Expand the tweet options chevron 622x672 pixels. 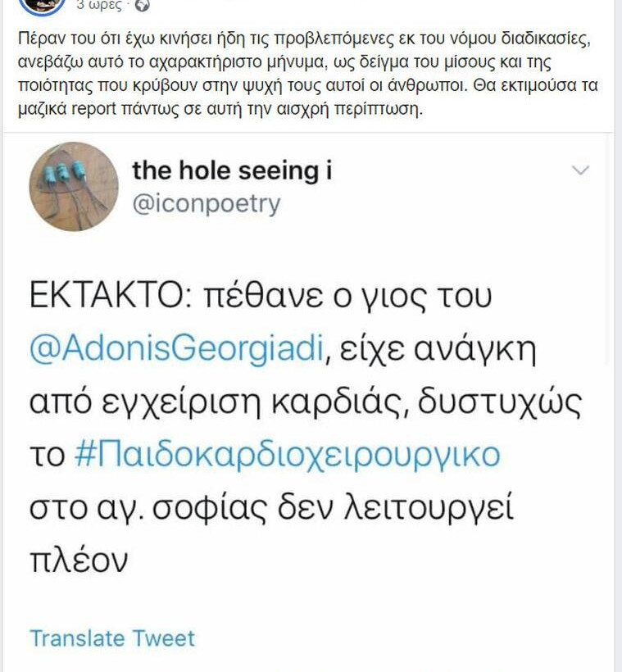tap(580, 170)
